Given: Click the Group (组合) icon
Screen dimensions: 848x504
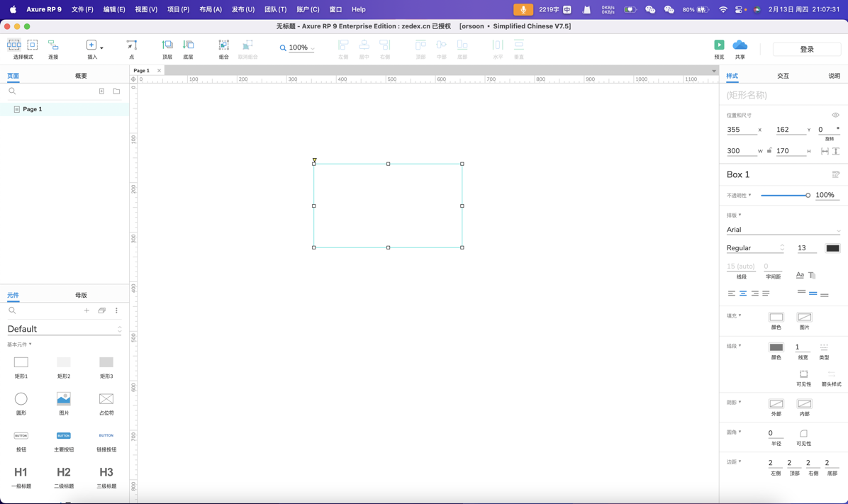Looking at the screenshot, I should click(223, 45).
